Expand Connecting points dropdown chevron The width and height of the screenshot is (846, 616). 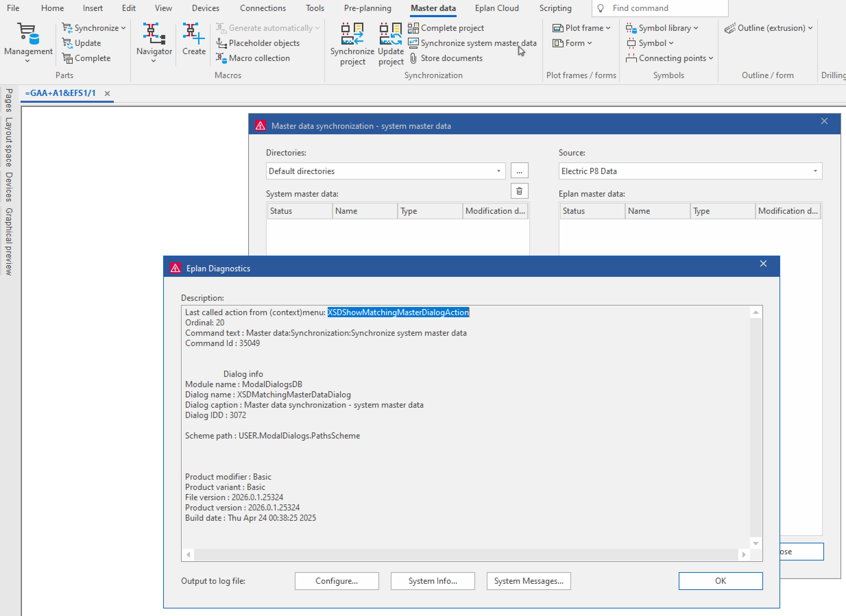(x=711, y=58)
